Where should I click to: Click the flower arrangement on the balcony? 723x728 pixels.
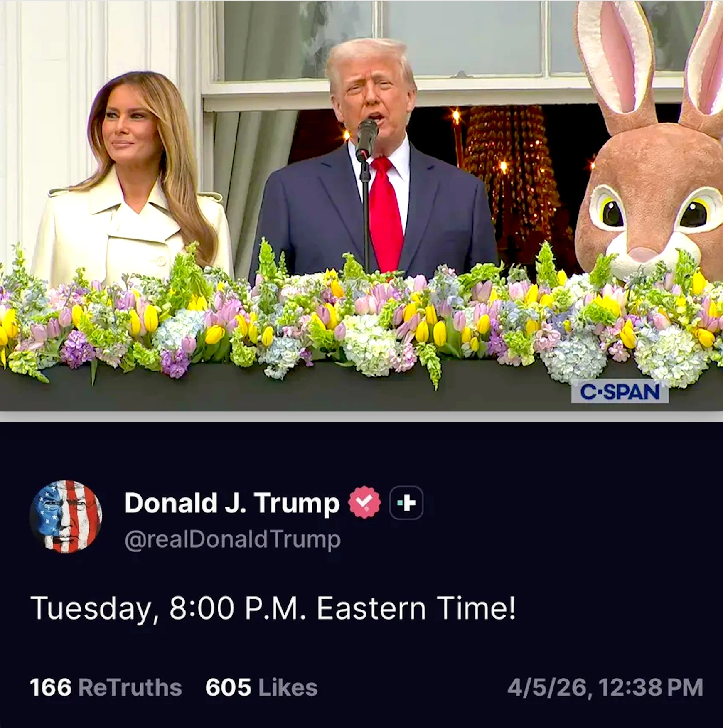pyautogui.click(x=361, y=316)
